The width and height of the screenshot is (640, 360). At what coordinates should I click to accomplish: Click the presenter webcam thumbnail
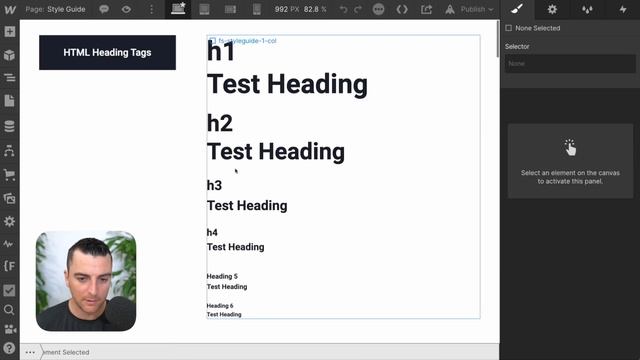86,281
